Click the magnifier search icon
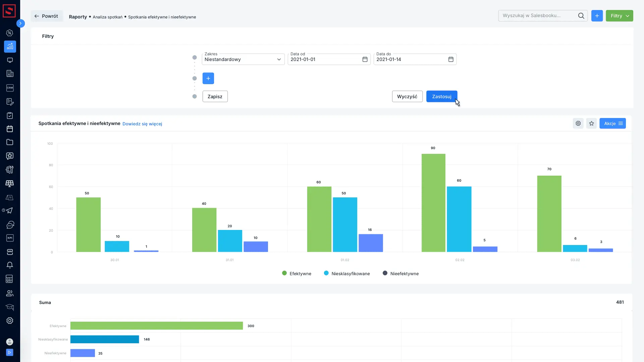644x362 pixels. [x=581, y=16]
